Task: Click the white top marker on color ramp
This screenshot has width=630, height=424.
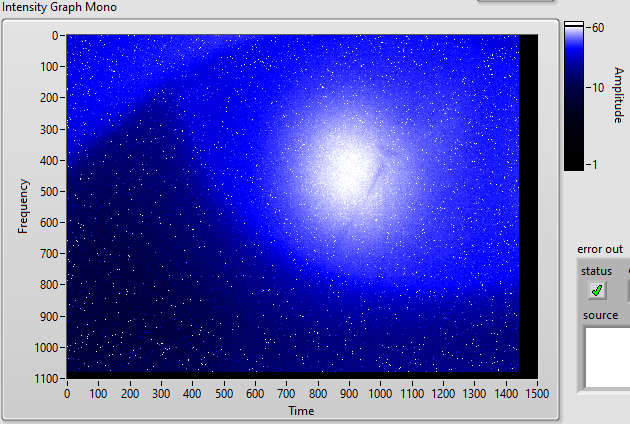Action: 574,24
